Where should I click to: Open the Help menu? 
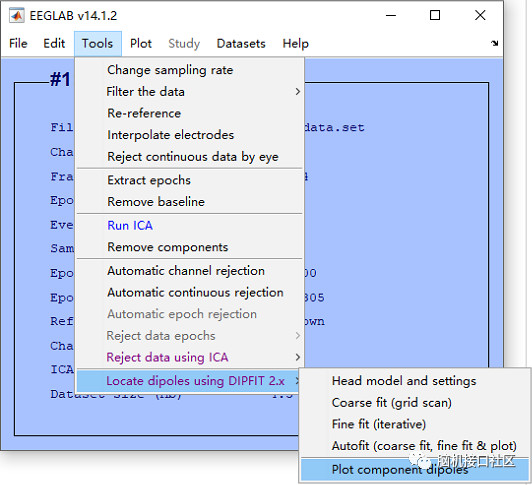coord(296,43)
